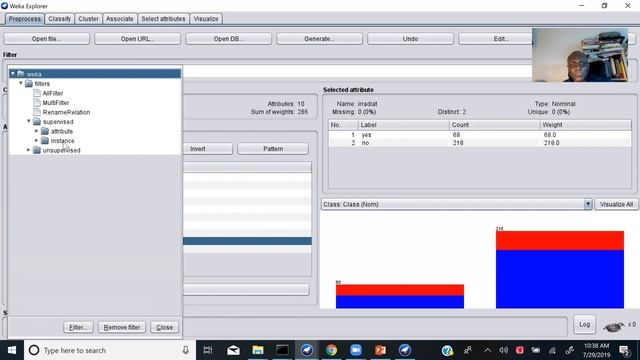Image resolution: width=640 pixels, height=360 pixels.
Task: Click the Invert button
Action: [x=207, y=149]
